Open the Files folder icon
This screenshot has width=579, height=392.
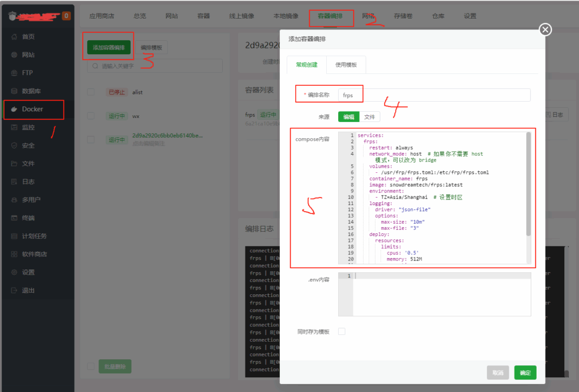tap(15, 163)
